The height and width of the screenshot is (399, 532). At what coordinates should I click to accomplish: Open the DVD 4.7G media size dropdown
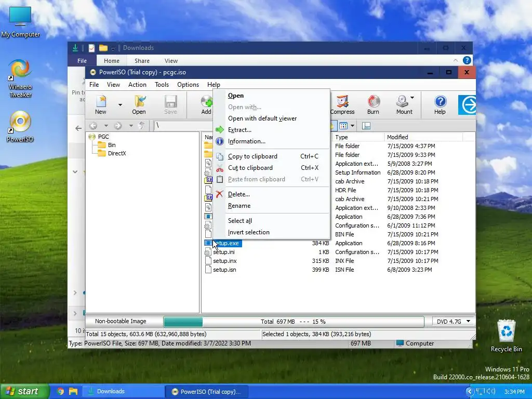[x=453, y=321]
